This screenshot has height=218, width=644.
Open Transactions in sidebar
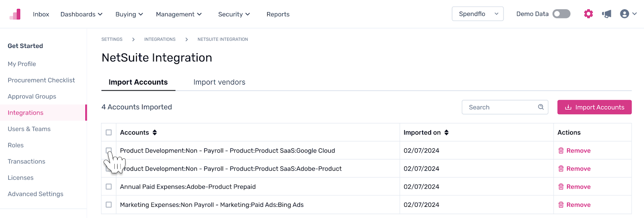[x=27, y=162]
